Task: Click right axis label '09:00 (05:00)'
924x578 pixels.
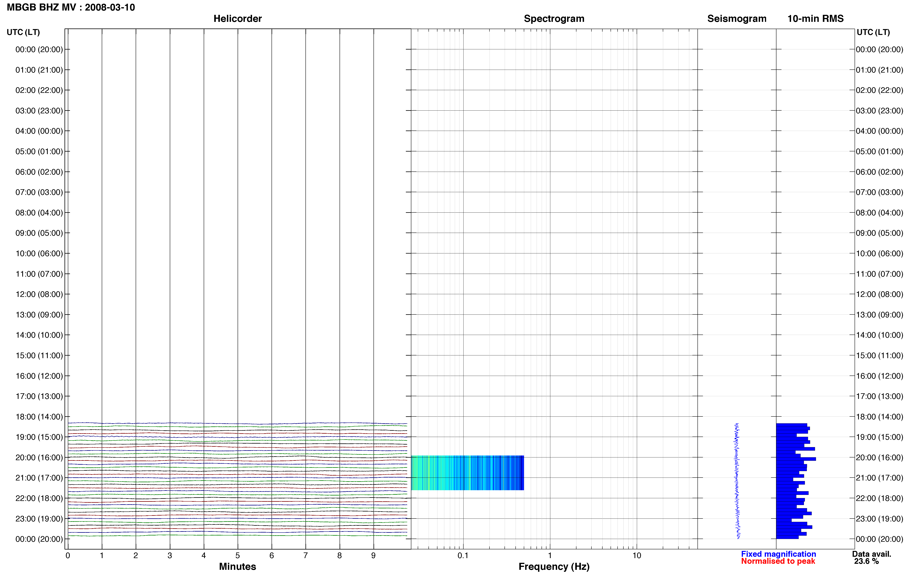Action: [879, 233]
